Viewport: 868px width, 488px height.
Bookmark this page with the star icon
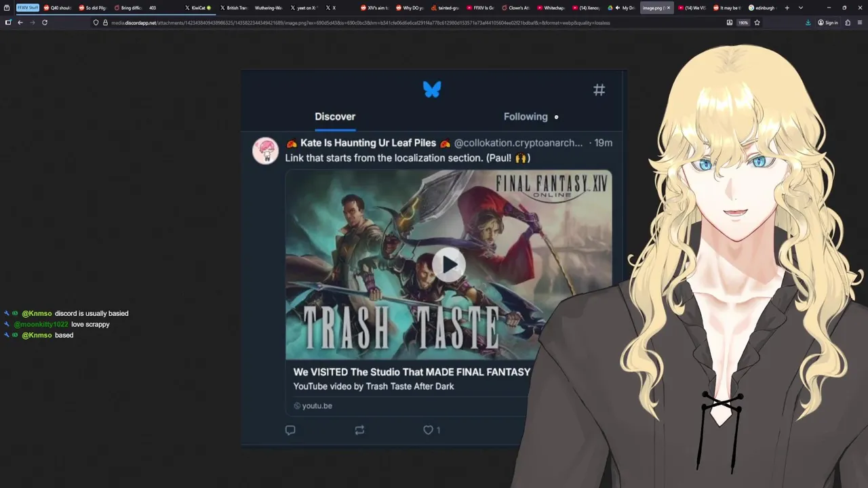point(757,22)
